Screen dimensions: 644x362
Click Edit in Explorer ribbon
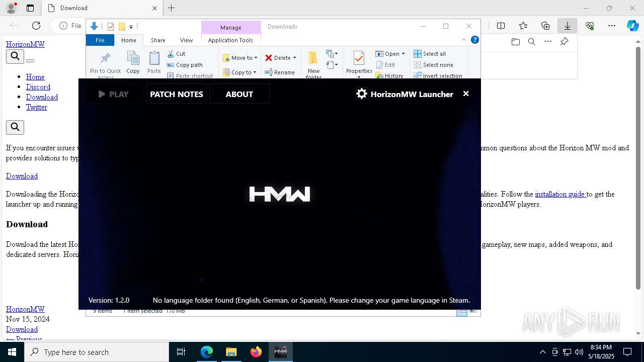click(x=385, y=65)
